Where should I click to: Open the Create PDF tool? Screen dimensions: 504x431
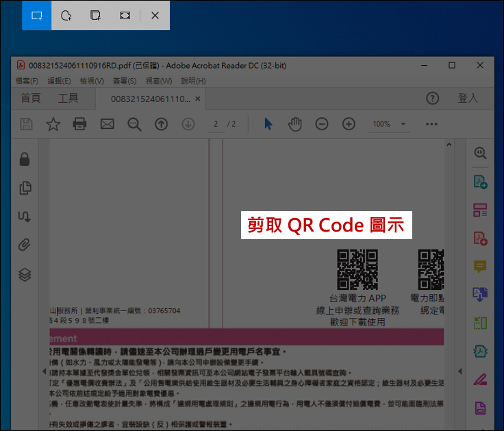480,238
